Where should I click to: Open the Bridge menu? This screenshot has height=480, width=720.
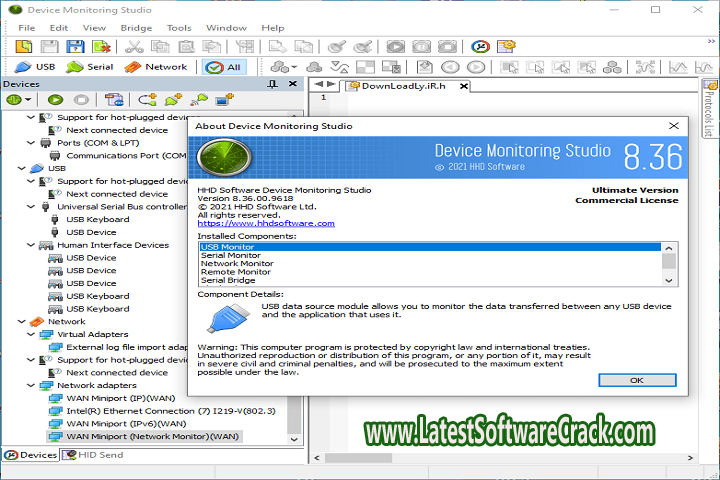136,28
